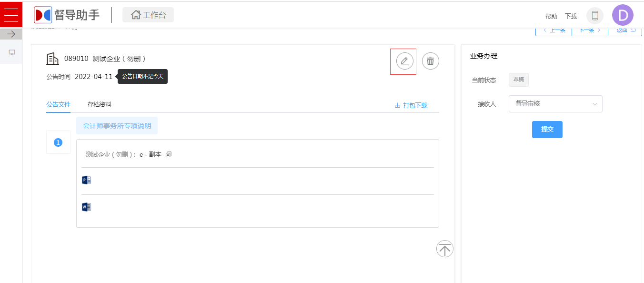Click the 帮助 help link
This screenshot has height=283, width=644.
pos(551,16)
